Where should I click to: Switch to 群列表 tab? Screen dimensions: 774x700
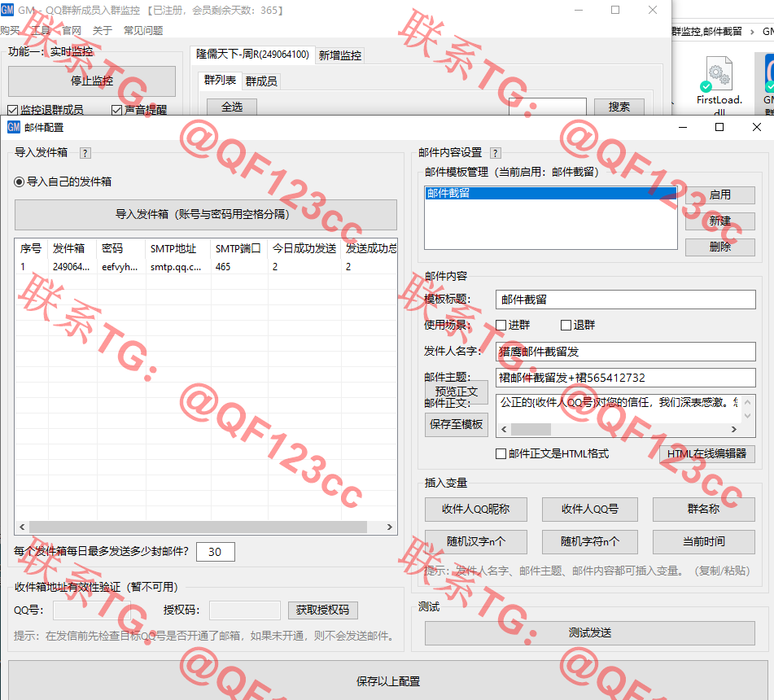tap(221, 80)
